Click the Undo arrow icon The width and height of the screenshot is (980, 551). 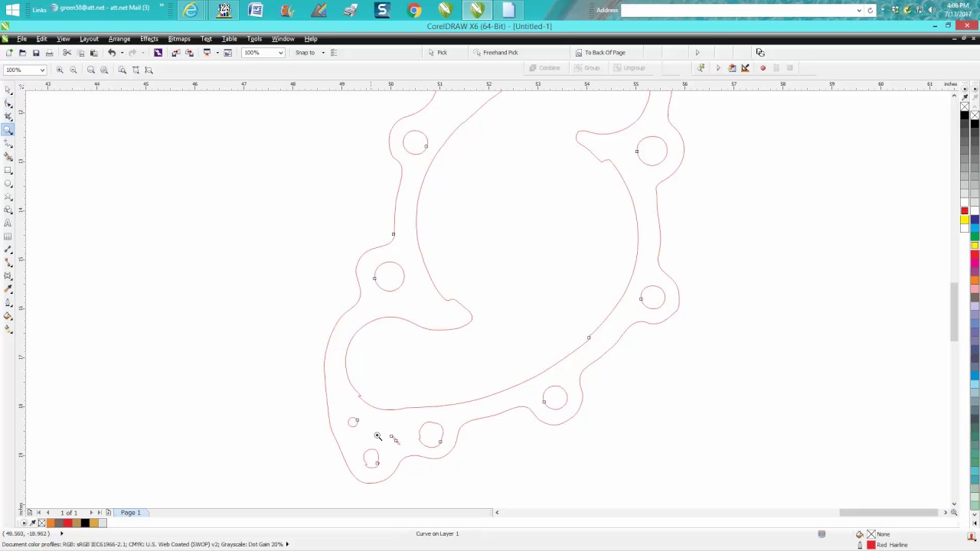pyautogui.click(x=112, y=53)
